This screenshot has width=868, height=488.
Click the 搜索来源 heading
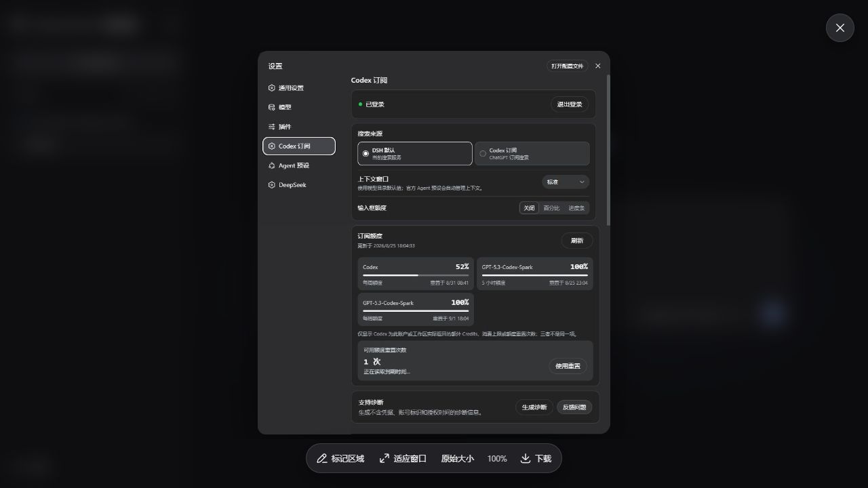tap(370, 134)
